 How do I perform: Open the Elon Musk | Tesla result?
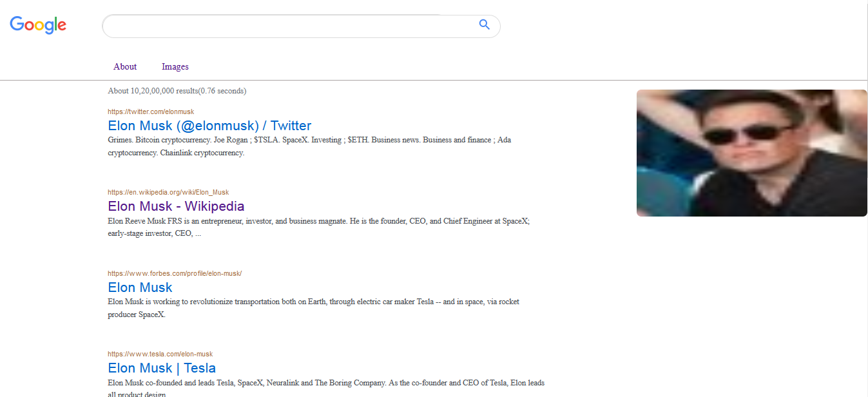click(162, 368)
